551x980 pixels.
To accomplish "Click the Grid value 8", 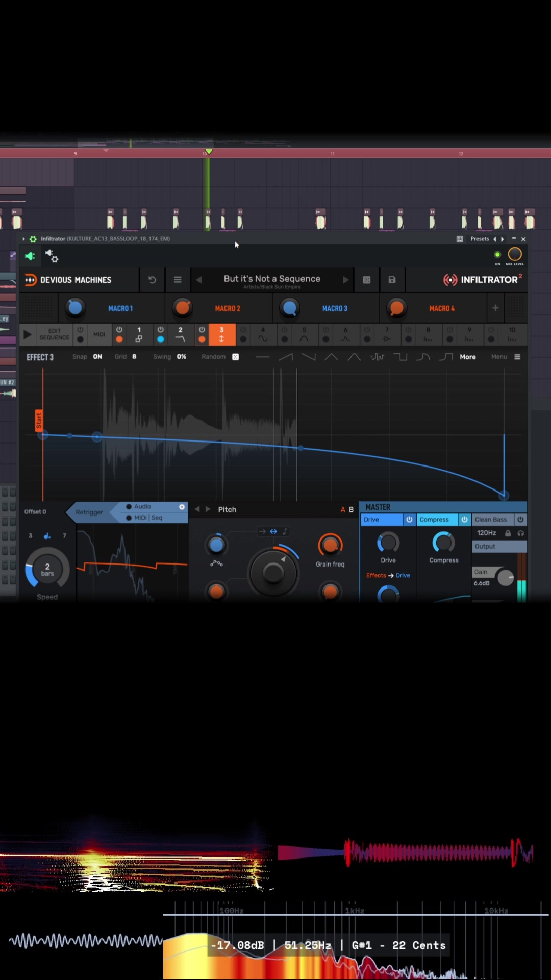I will tap(134, 357).
